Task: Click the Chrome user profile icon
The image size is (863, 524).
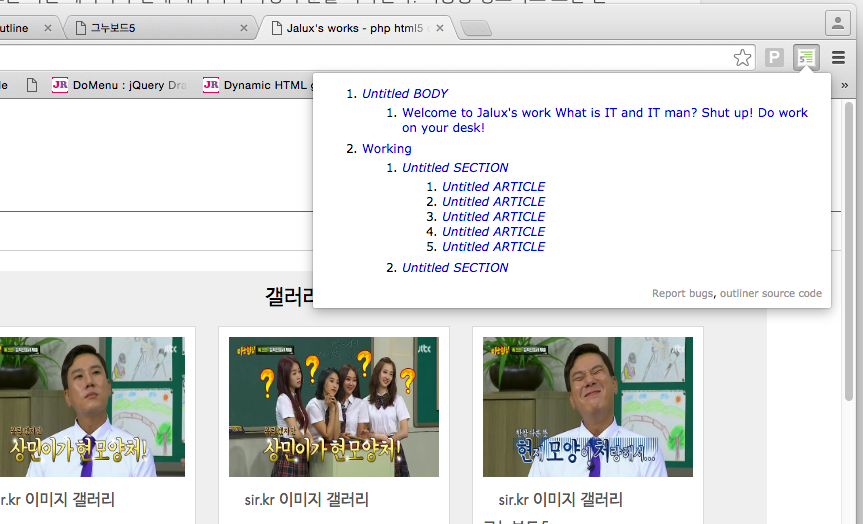Action: coord(838,23)
